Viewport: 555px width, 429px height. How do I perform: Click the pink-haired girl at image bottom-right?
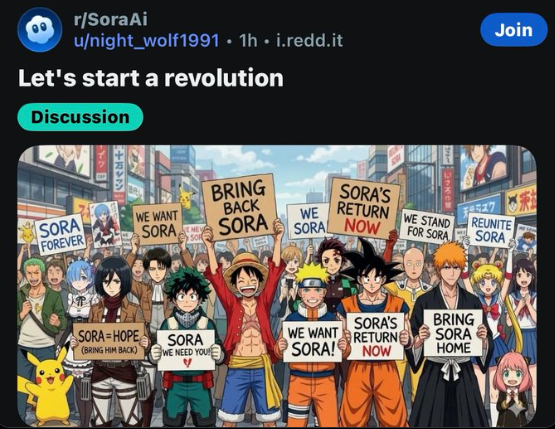(x=512, y=388)
